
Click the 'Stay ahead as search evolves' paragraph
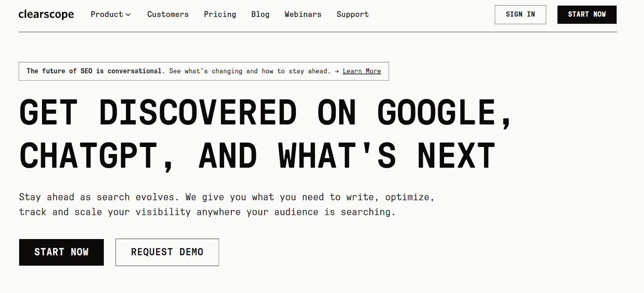[227, 204]
